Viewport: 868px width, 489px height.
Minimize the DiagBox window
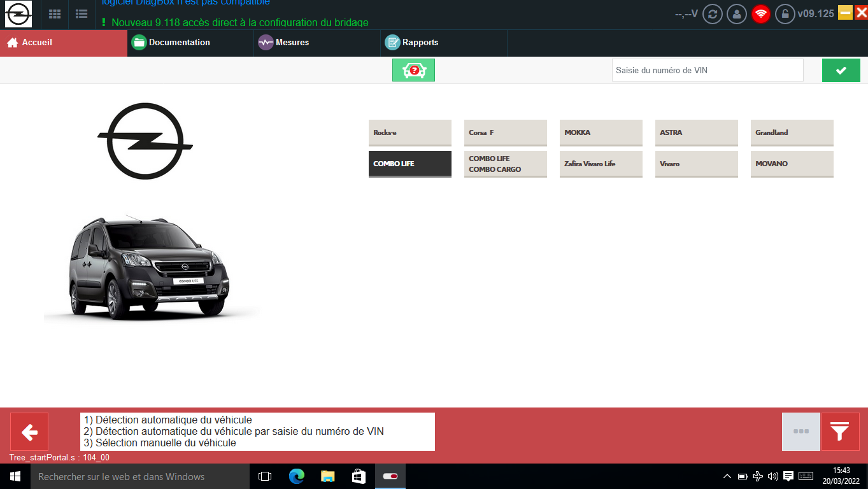point(845,13)
